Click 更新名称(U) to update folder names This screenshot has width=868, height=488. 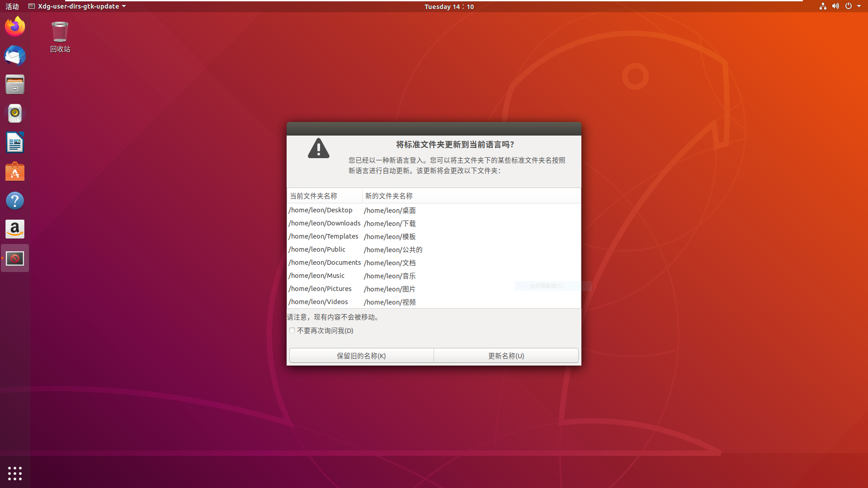coord(505,356)
